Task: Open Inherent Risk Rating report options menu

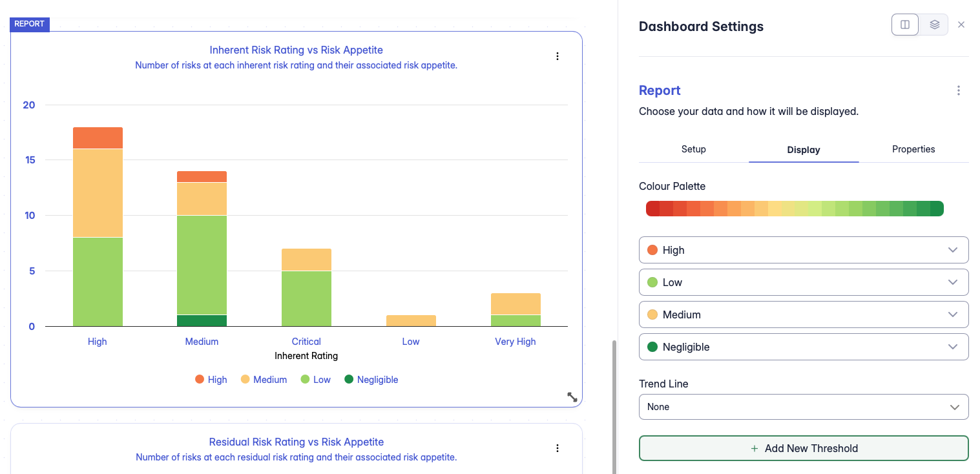Action: (558, 56)
